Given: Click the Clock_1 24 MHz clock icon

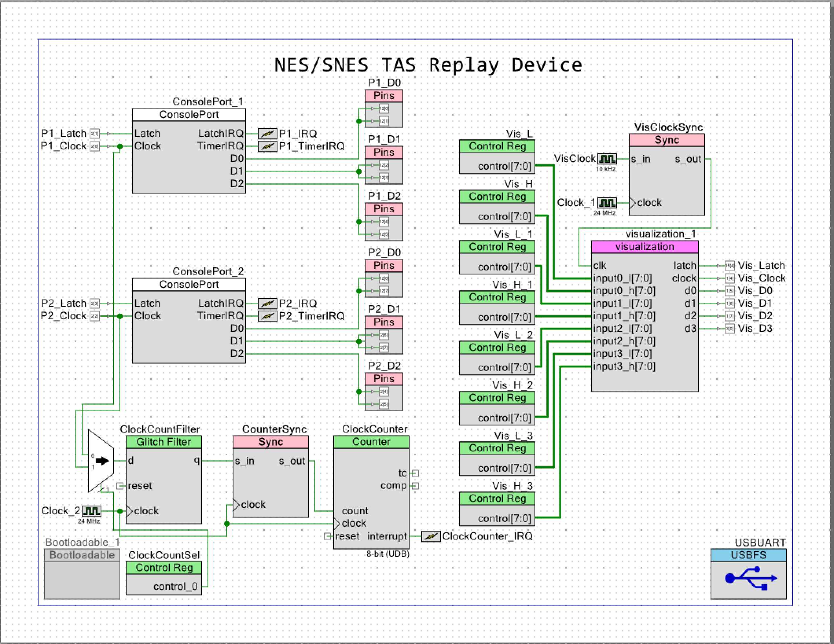Looking at the screenshot, I should [607, 203].
